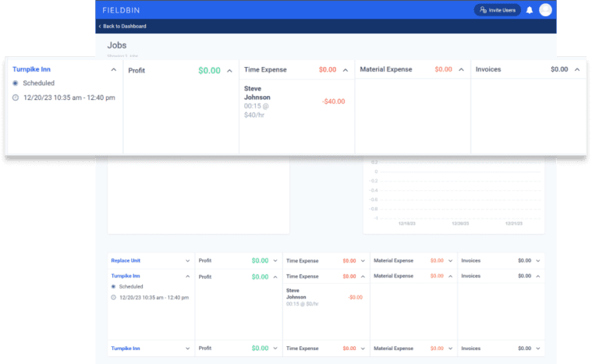This screenshot has width=599, height=364.
Task: Click the FIELDBIN logo
Action: click(124, 10)
